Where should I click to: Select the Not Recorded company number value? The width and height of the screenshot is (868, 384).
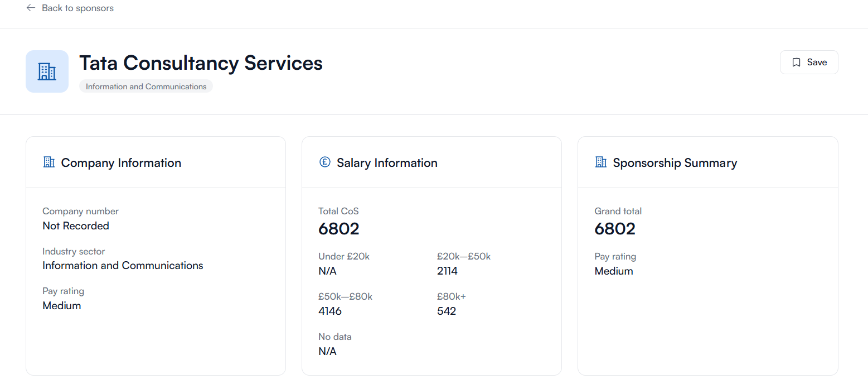click(76, 226)
